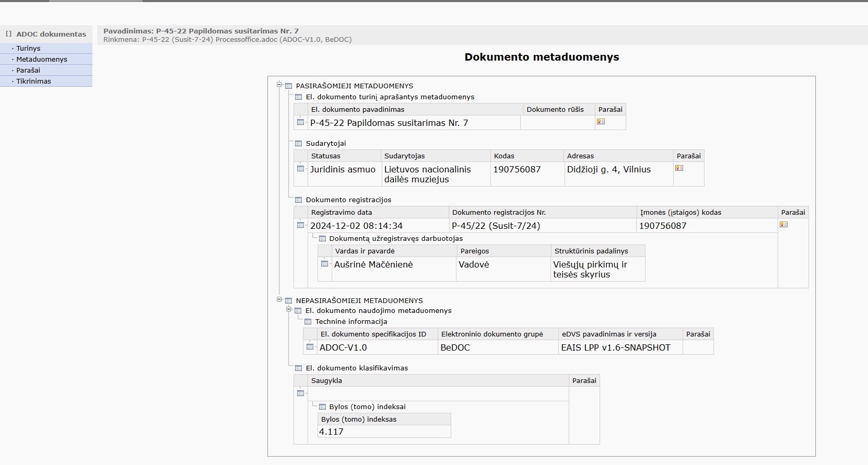Click signature icon in Sudarytojai row
Screen dimensions: 868x465
tap(679, 168)
